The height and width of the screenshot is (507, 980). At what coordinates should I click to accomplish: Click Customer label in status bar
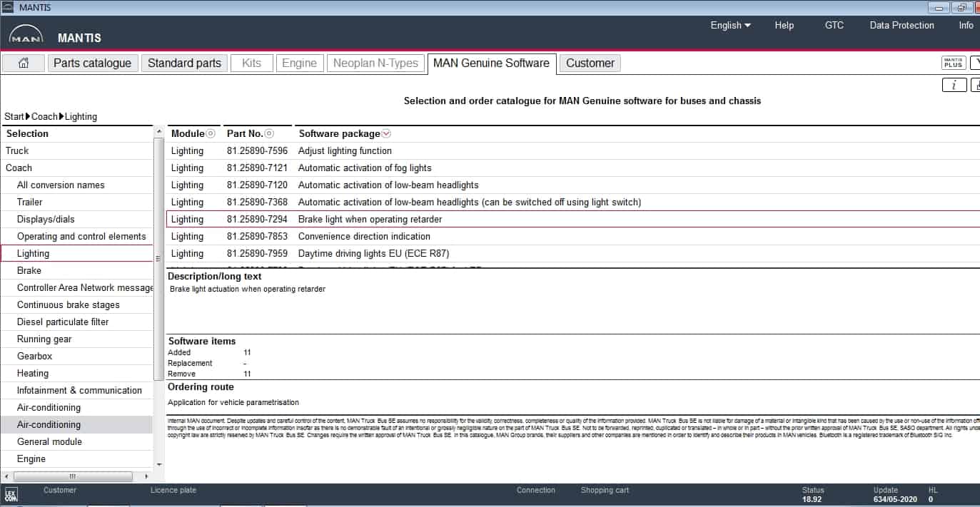pyautogui.click(x=60, y=490)
